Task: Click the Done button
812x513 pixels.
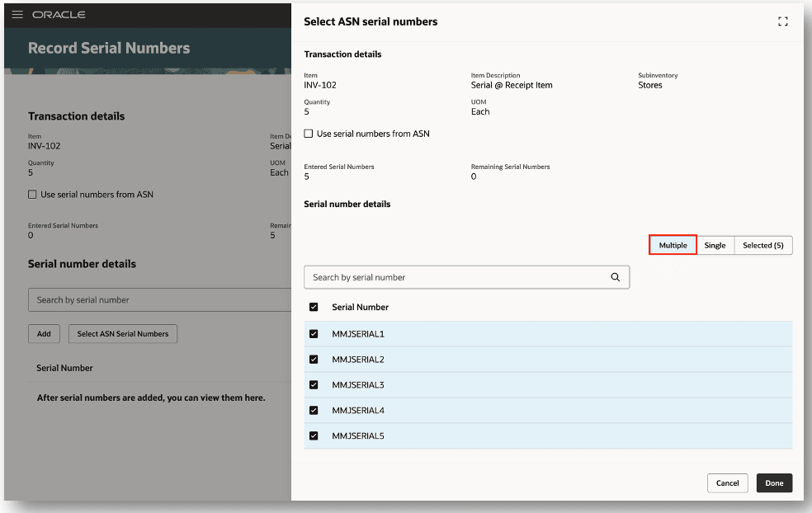Action: coord(773,482)
